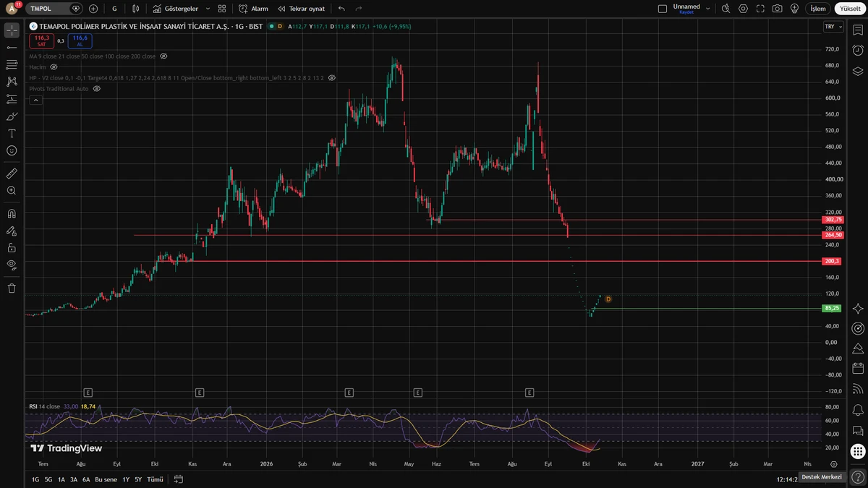Open the TRY currency dropdown
This screenshot has height=488, width=868.
pyautogui.click(x=833, y=27)
